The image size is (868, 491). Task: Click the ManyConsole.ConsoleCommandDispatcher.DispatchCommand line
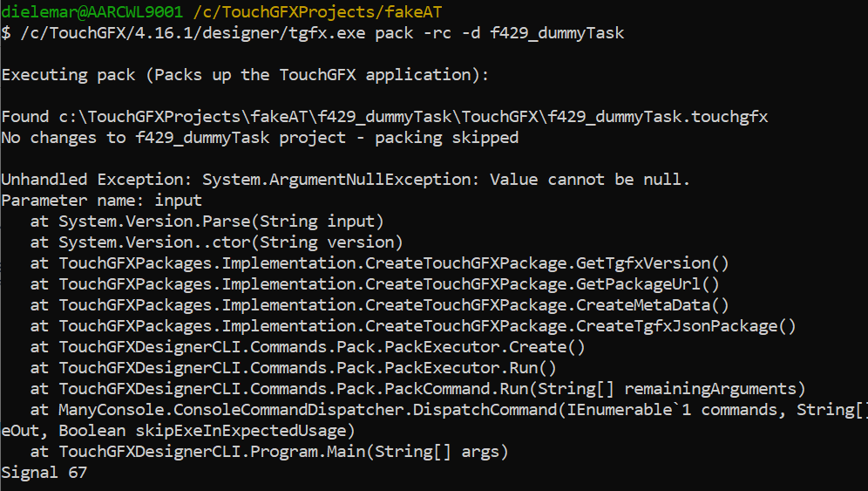pos(449,410)
